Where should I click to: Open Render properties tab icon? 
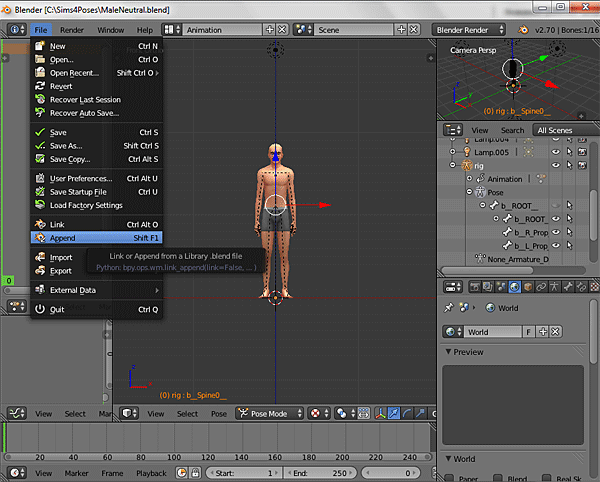pyautogui.click(x=475, y=287)
